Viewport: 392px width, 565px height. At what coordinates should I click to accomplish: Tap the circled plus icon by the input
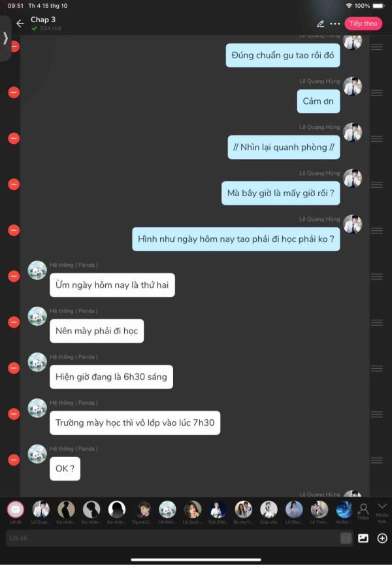click(382, 538)
